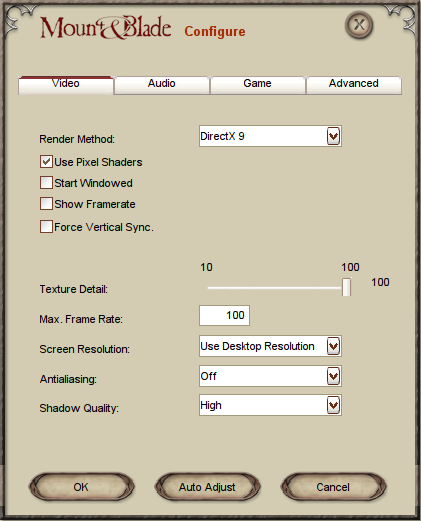Click inside the Max. Frame Rate field

tap(224, 315)
